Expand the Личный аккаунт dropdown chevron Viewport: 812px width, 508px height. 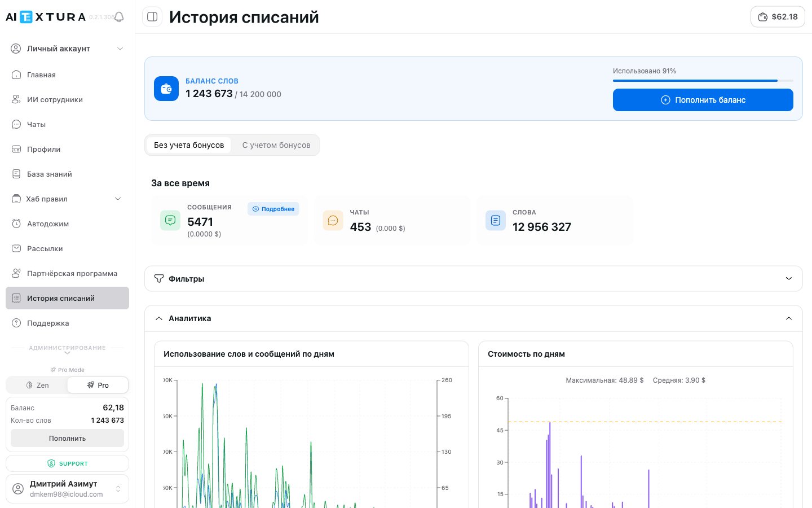(120, 49)
